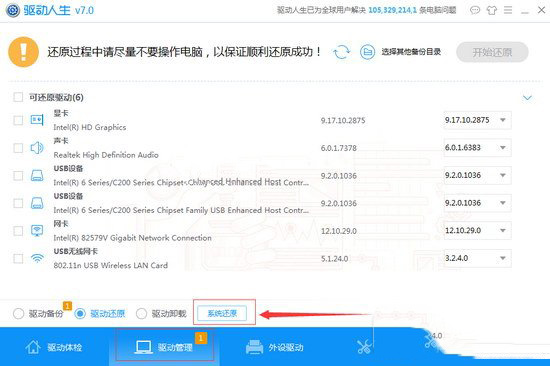Click the 开始还原 button
This screenshot has height=366, width=550.
[492, 52]
